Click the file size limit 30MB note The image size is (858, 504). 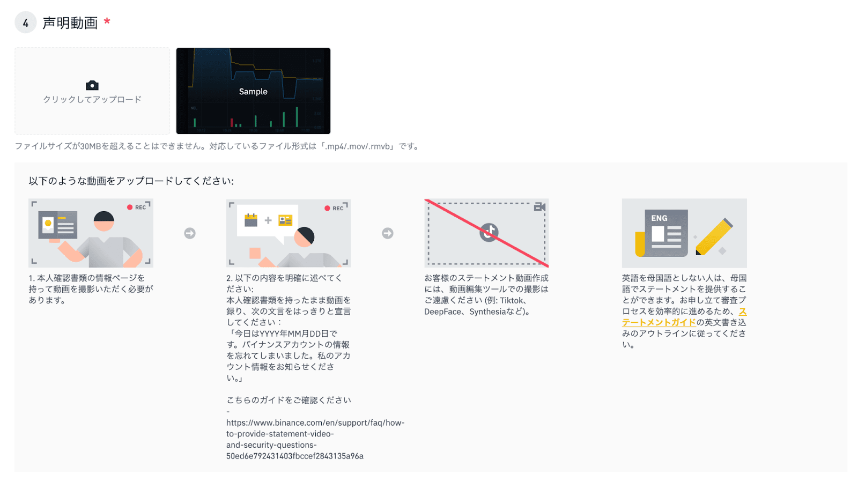pos(217,146)
